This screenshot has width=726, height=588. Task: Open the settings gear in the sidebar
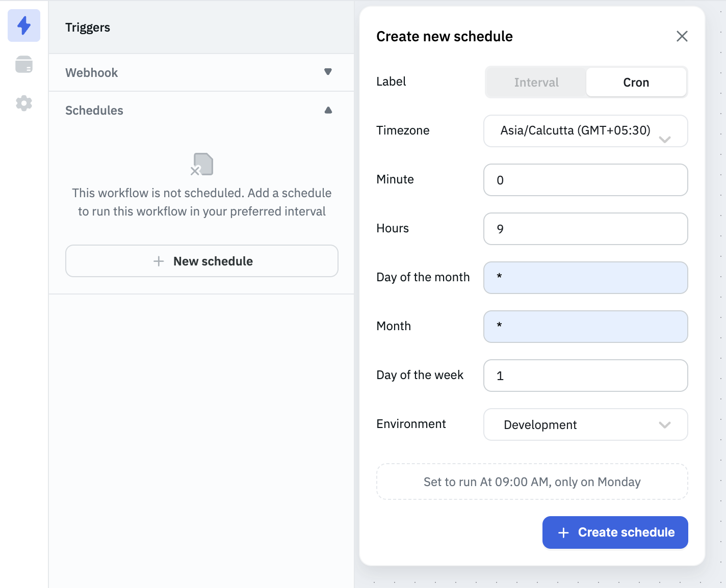[23, 103]
